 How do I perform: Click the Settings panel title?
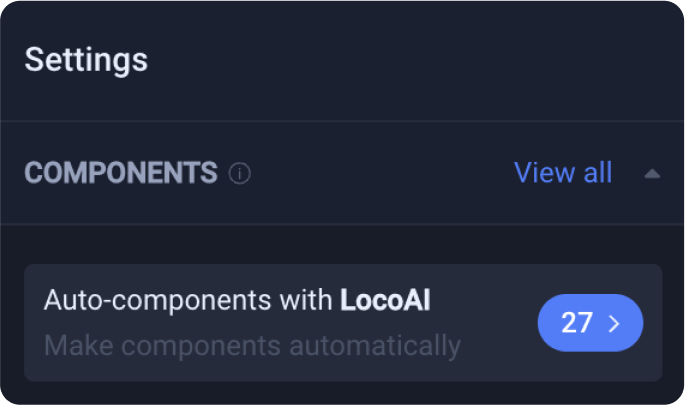click(x=86, y=60)
